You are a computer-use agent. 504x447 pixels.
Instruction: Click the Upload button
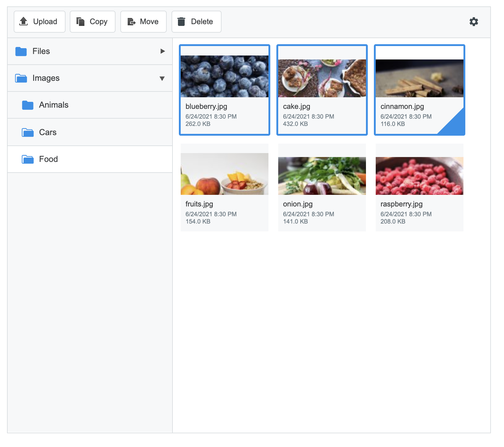click(x=39, y=21)
